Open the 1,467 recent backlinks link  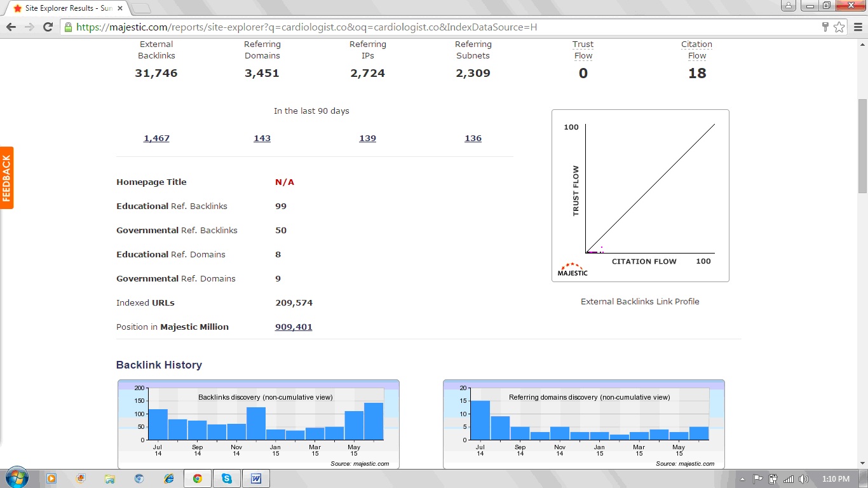point(156,138)
